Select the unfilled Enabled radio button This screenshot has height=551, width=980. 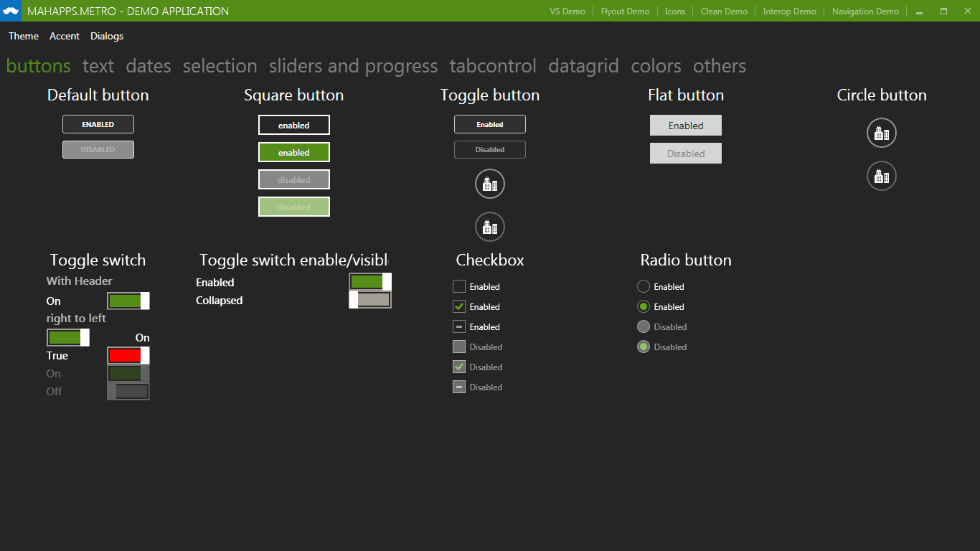644,286
